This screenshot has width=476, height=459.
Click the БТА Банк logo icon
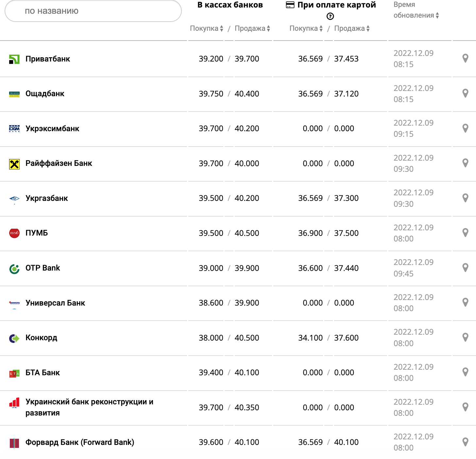pos(14,373)
